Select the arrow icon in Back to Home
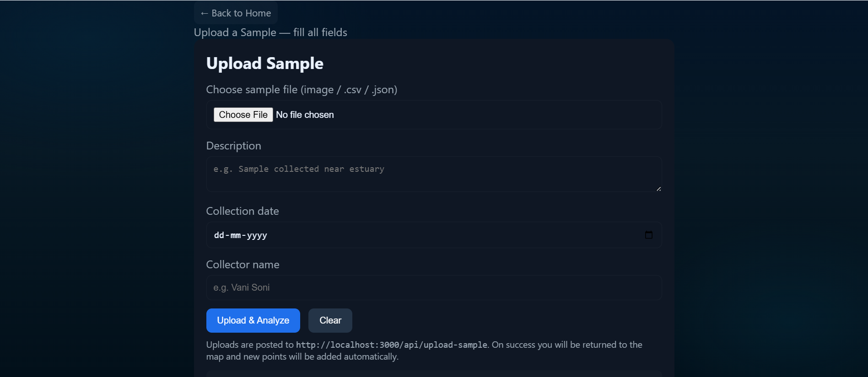This screenshot has height=377, width=868. click(x=204, y=13)
